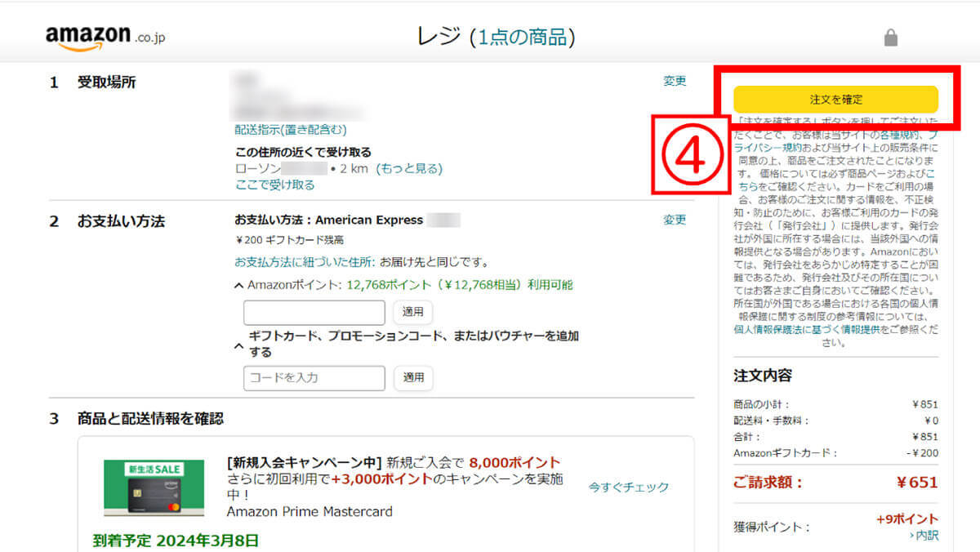Click ¥200 ギフトカード残高 text

289,240
